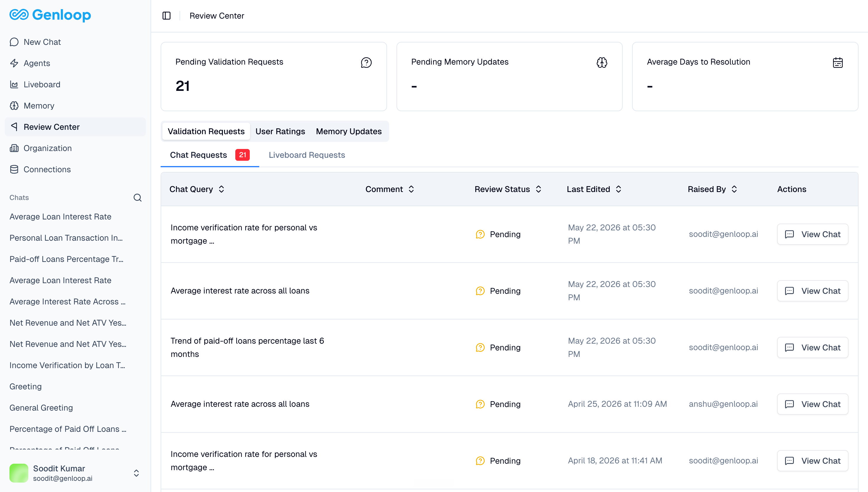Open 'Income Verification by Loan T...' chat
868x492 pixels.
coord(68,365)
